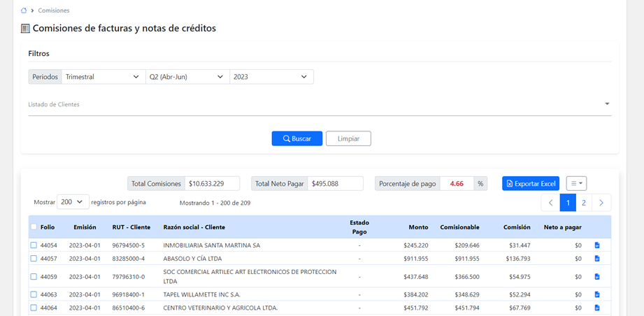The image size is (644, 316).
Task: Toggle select-all checkbox in Folio header
Action: pyautogui.click(x=34, y=227)
